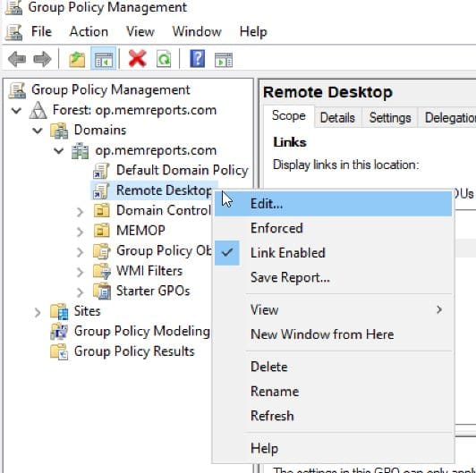
Task: Open the Action menu
Action: pos(89,31)
